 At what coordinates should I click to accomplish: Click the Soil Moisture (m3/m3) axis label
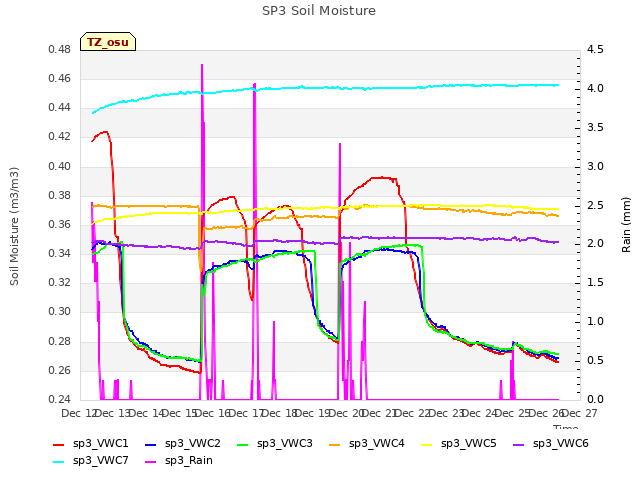pyautogui.click(x=14, y=226)
